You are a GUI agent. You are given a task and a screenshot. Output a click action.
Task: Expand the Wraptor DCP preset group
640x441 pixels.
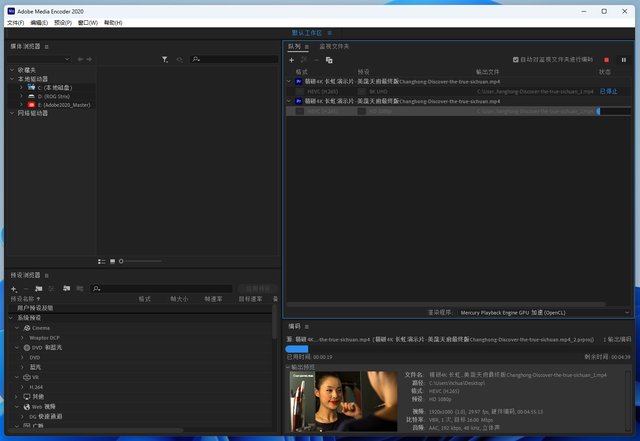[x=22, y=338]
